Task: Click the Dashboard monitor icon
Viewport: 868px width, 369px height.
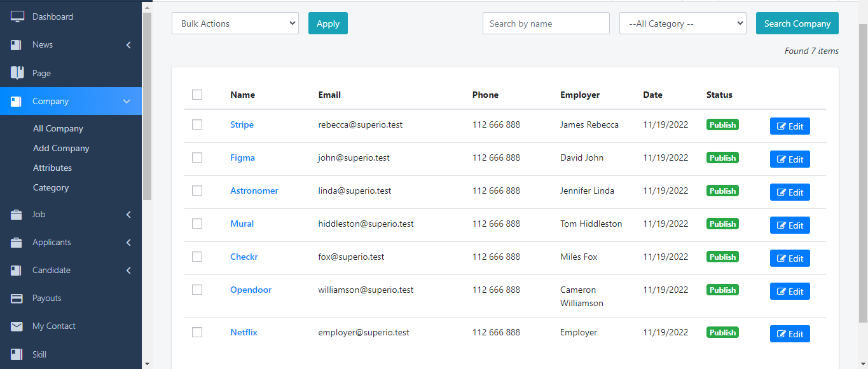Action: coord(17,17)
